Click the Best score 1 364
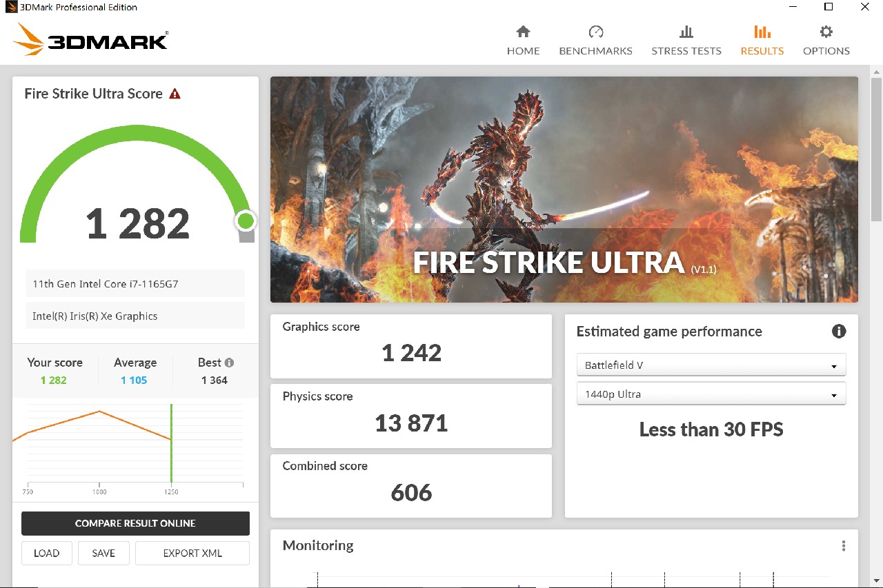The height and width of the screenshot is (588, 883). [214, 381]
